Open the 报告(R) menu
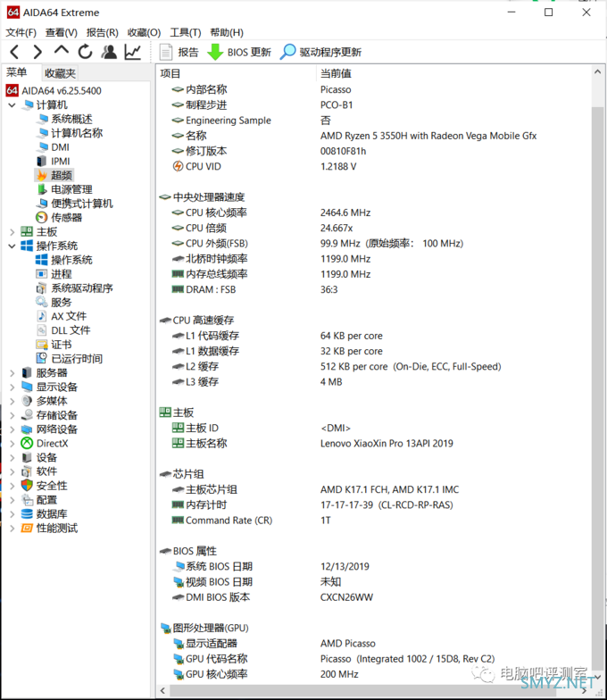Screen dimensions: 607x700 [x=102, y=32]
